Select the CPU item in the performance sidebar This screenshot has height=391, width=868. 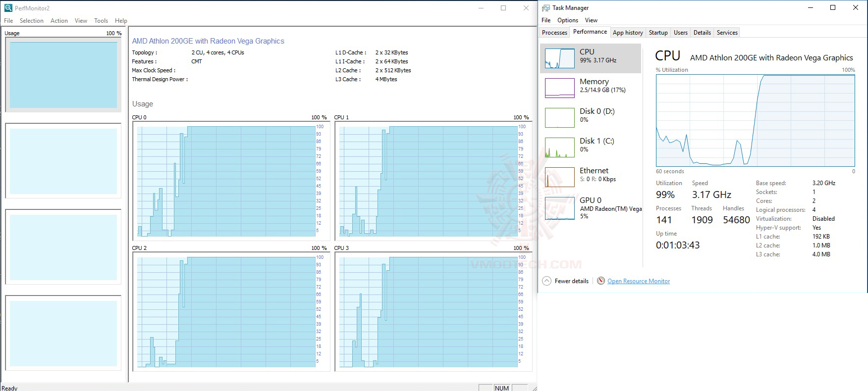coord(591,58)
